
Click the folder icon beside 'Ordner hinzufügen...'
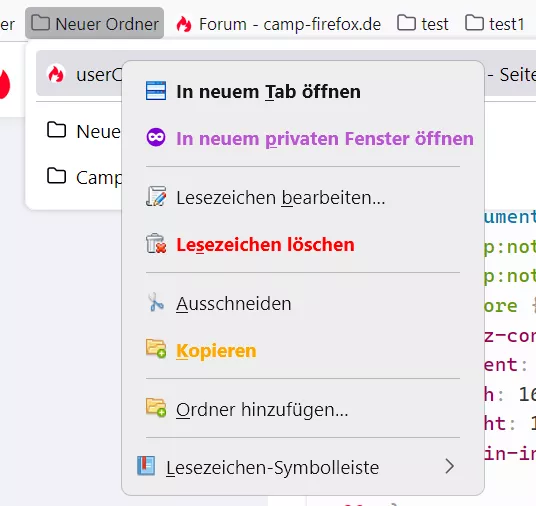click(x=156, y=408)
